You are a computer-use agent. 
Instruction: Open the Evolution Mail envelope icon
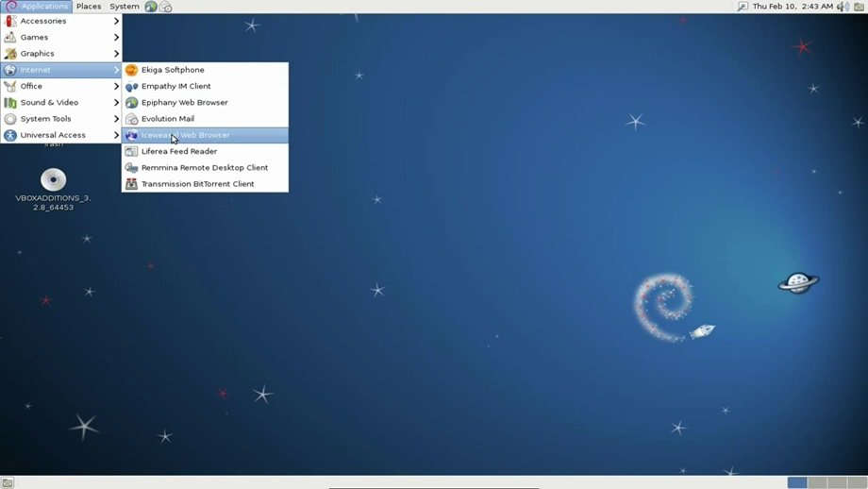(x=132, y=119)
